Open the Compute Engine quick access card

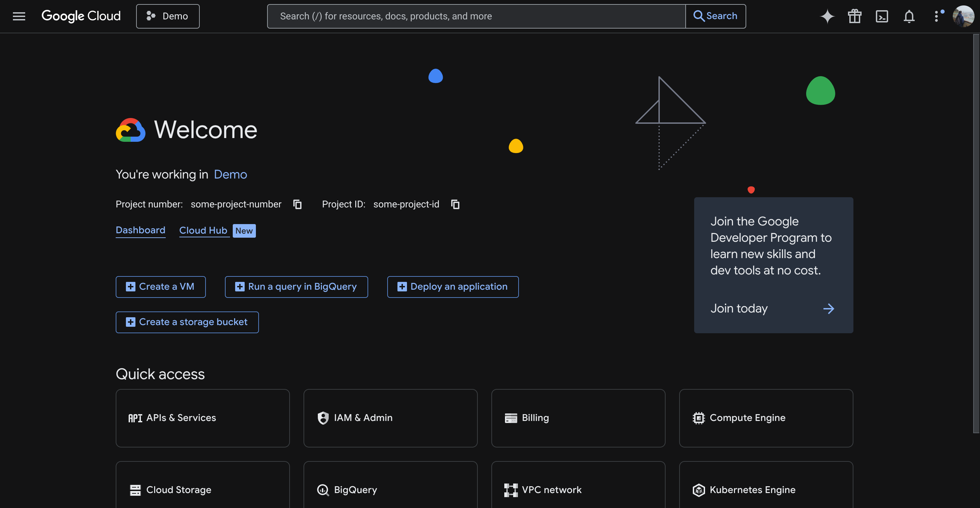point(765,418)
